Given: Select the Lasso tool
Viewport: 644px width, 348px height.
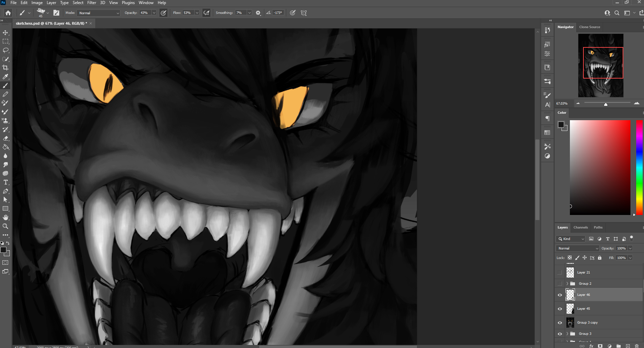Looking at the screenshot, I should [5, 50].
